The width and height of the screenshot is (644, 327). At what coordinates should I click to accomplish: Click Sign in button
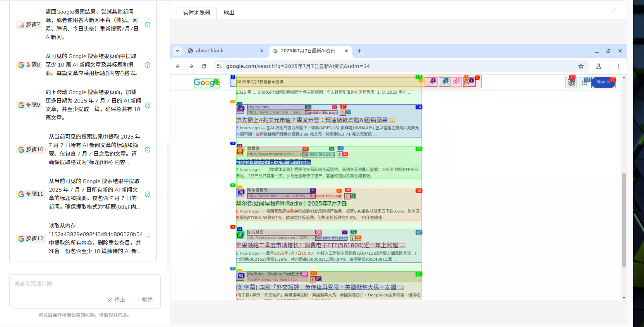(x=603, y=82)
